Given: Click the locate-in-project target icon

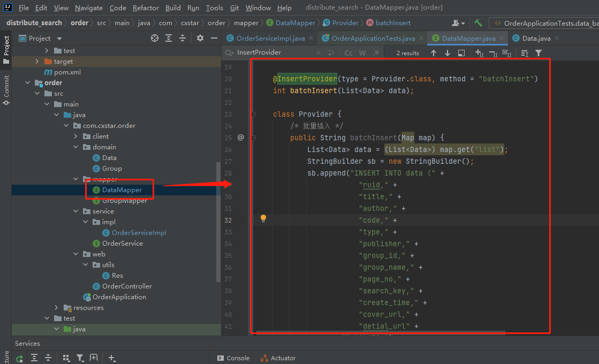Looking at the screenshot, I should click(x=154, y=38).
